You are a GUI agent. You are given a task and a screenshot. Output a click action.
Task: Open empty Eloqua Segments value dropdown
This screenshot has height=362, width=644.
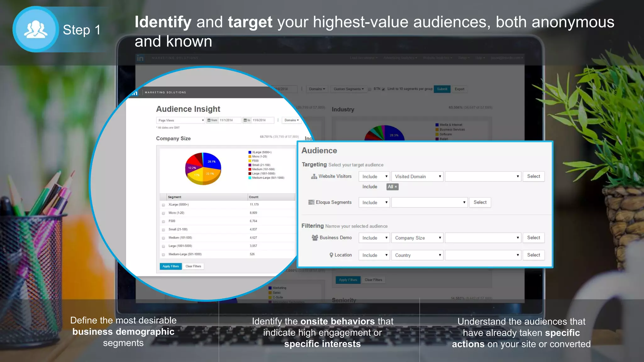pyautogui.click(x=429, y=203)
